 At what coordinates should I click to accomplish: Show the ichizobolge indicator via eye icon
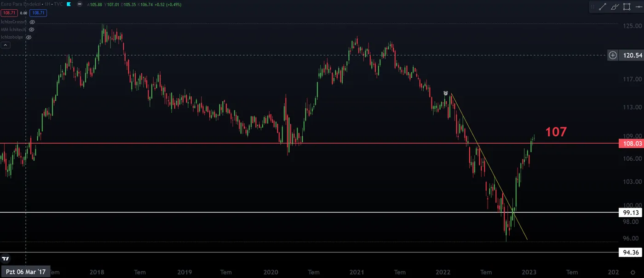click(29, 37)
